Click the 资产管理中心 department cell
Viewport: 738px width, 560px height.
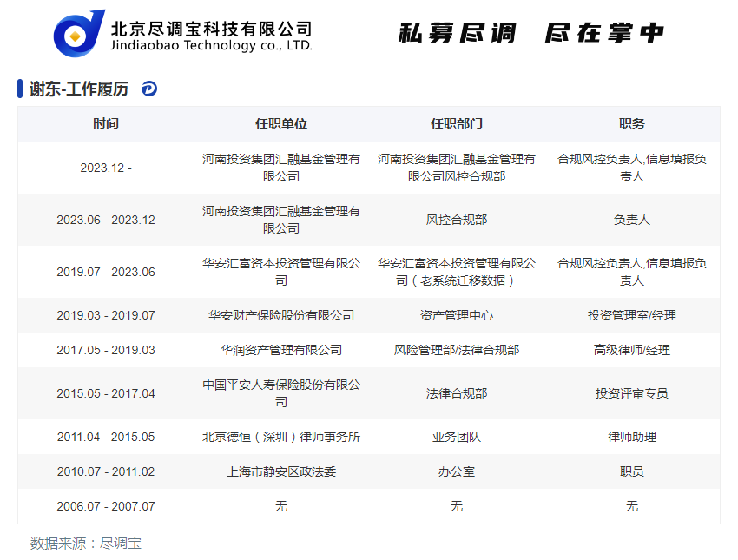[457, 315]
